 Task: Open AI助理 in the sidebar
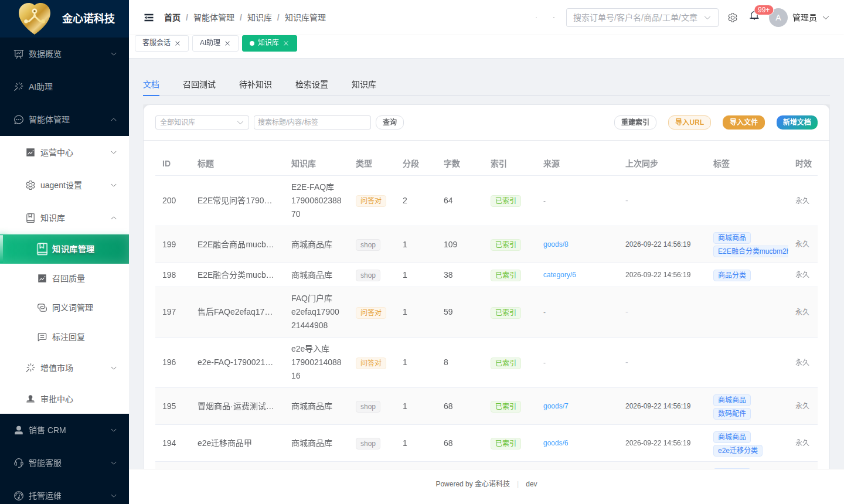(x=64, y=87)
